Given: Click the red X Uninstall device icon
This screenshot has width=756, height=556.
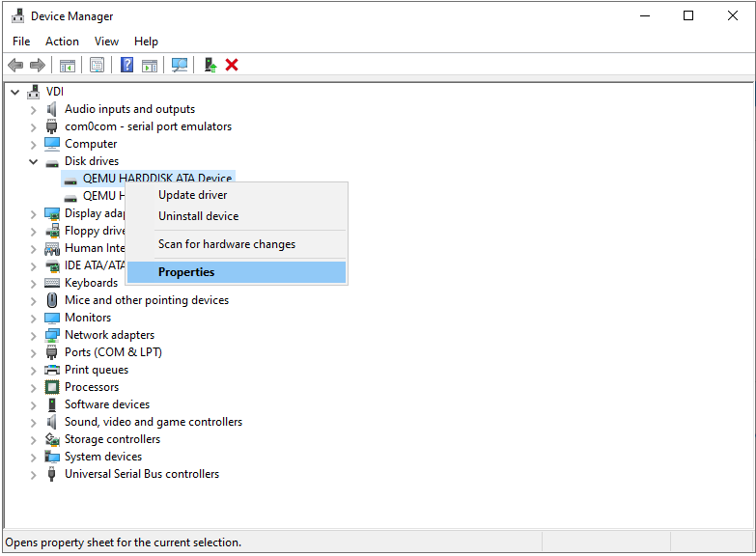Looking at the screenshot, I should coord(232,65).
